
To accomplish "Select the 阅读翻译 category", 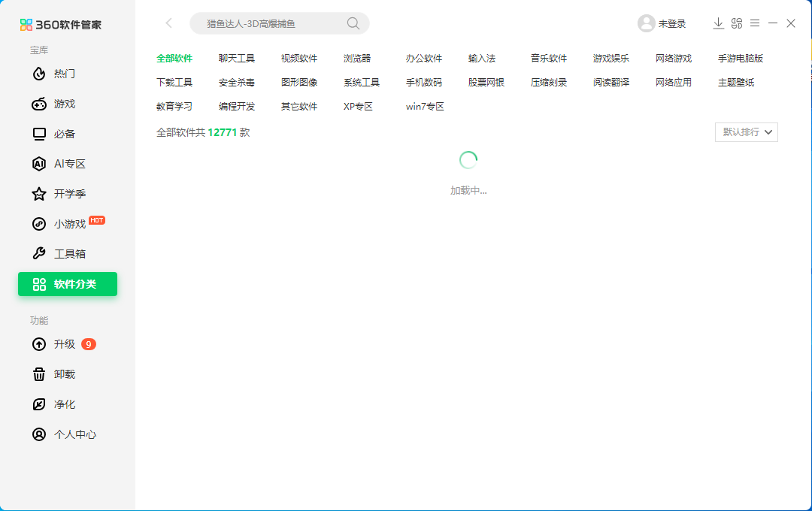I will click(611, 83).
